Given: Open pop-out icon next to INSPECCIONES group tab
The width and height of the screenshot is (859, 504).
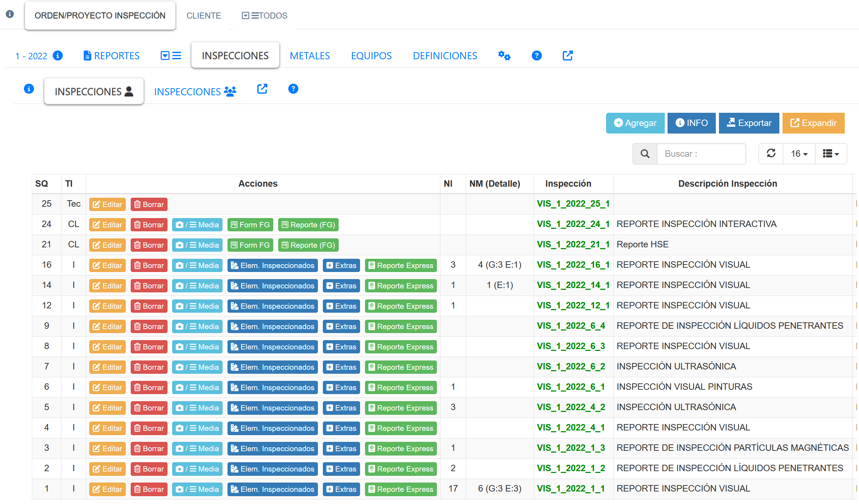Looking at the screenshot, I should coord(262,89).
